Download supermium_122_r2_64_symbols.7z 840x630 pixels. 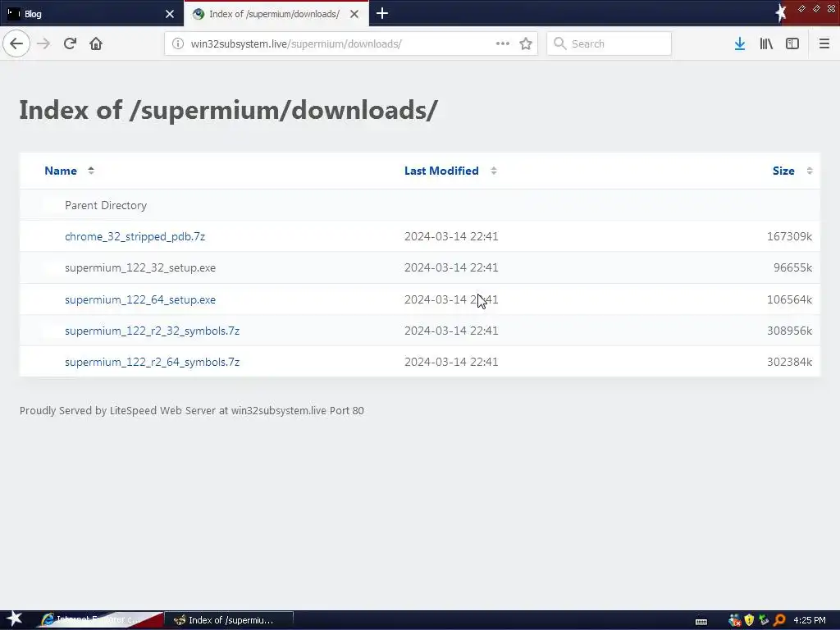(x=152, y=362)
